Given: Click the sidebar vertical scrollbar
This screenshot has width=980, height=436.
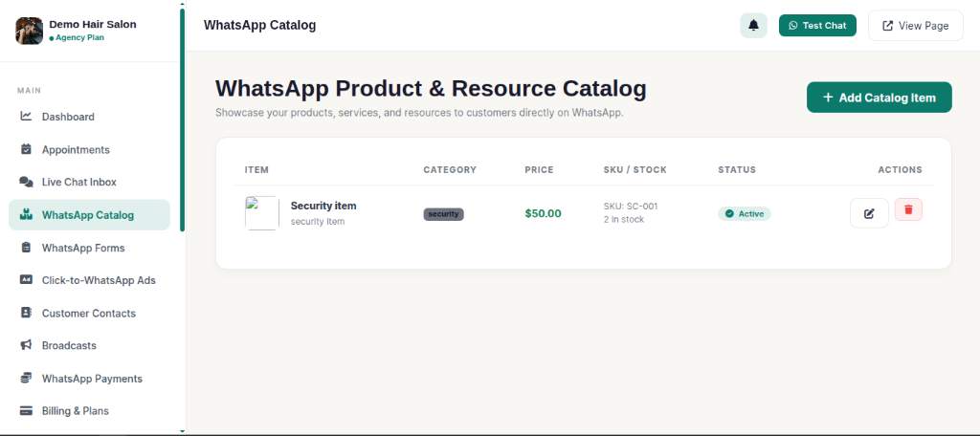Looking at the screenshot, I should click(x=182, y=119).
